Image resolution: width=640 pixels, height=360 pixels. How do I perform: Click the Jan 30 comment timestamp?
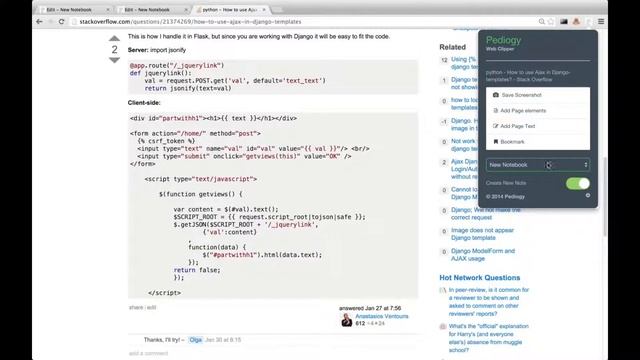coord(223,340)
